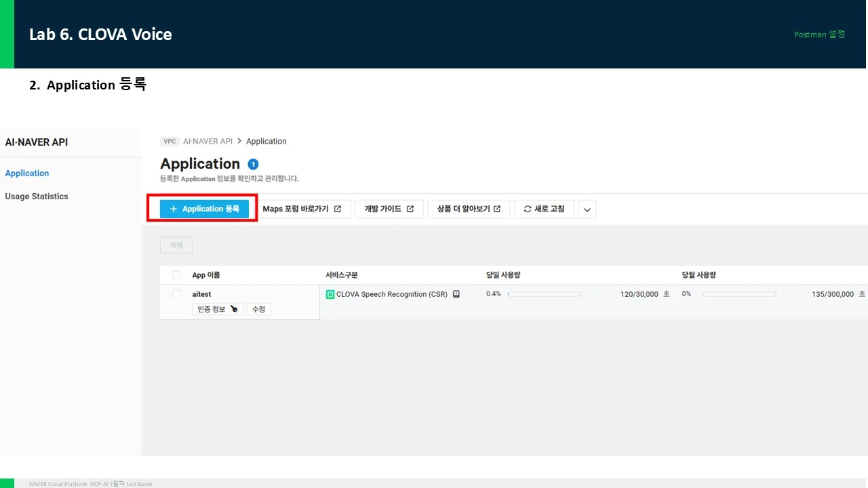Click the + Application 등록 button
The height and width of the screenshot is (488, 868).
(x=204, y=209)
